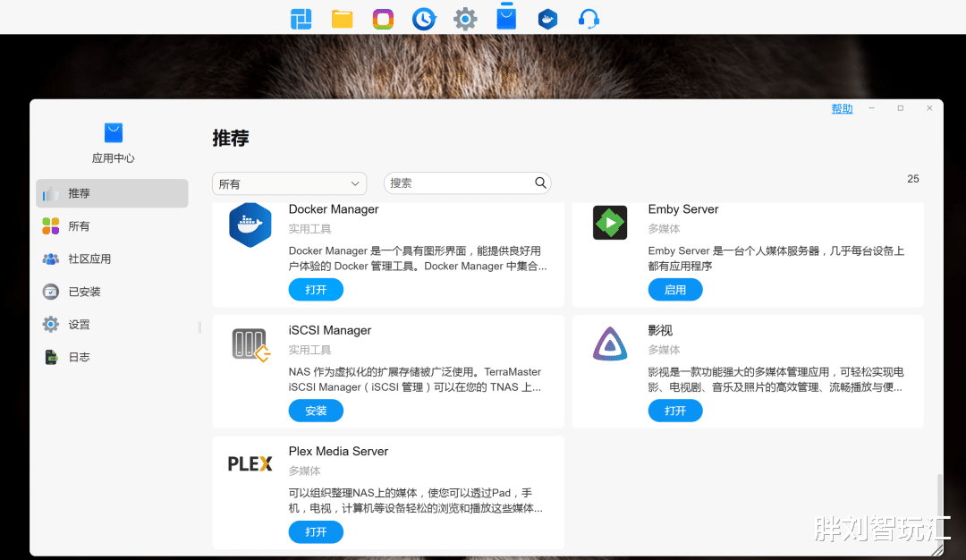Click the iSCSI Manager drive icon
The image size is (966, 560).
251,345
